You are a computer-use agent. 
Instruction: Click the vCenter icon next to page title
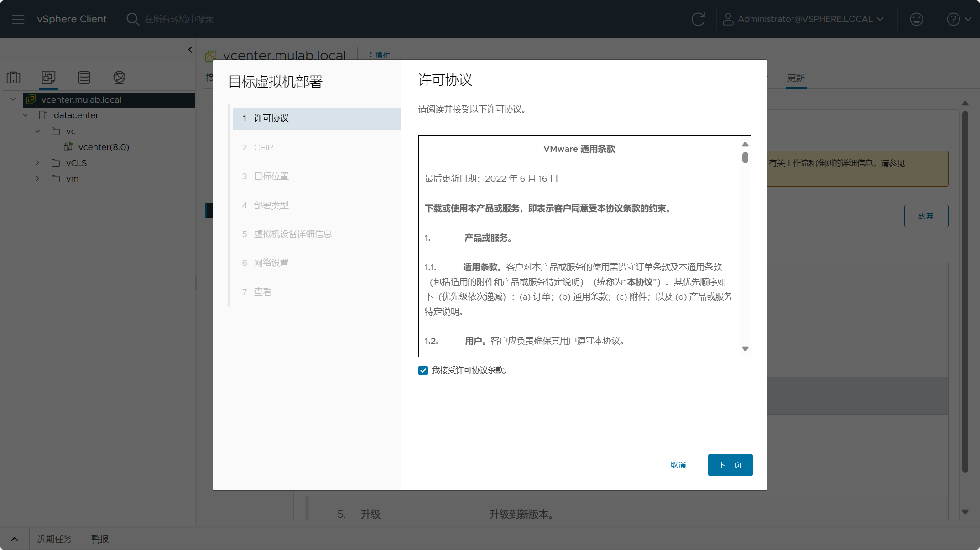click(x=211, y=56)
